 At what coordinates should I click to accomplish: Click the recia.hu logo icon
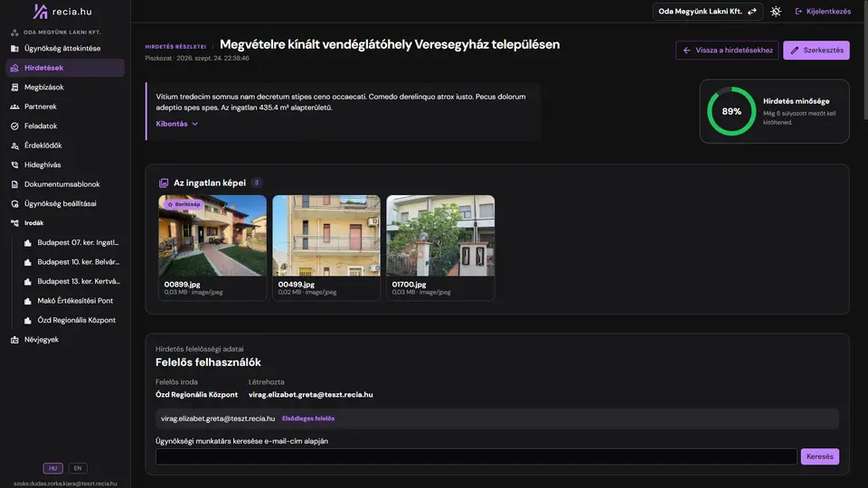pyautogui.click(x=41, y=11)
